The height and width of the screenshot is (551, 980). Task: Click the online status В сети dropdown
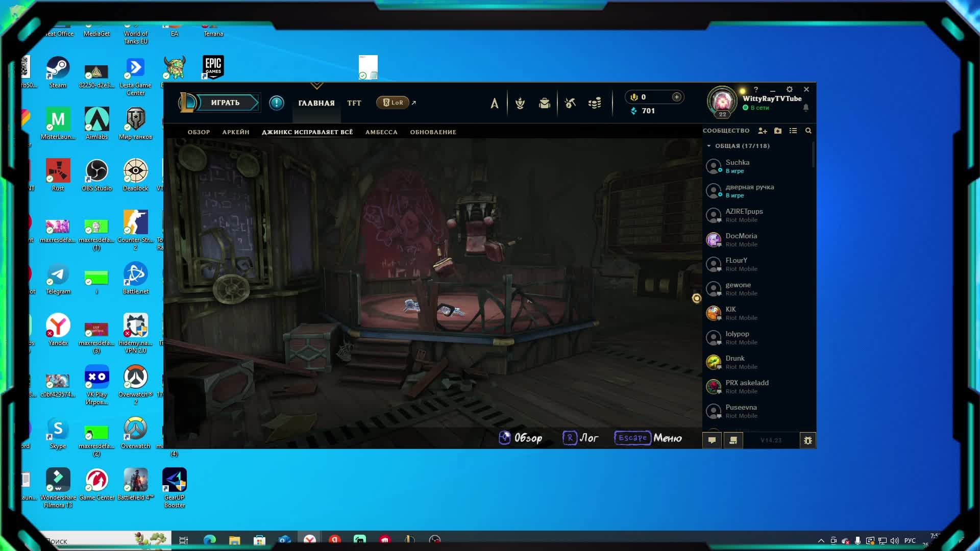click(759, 108)
